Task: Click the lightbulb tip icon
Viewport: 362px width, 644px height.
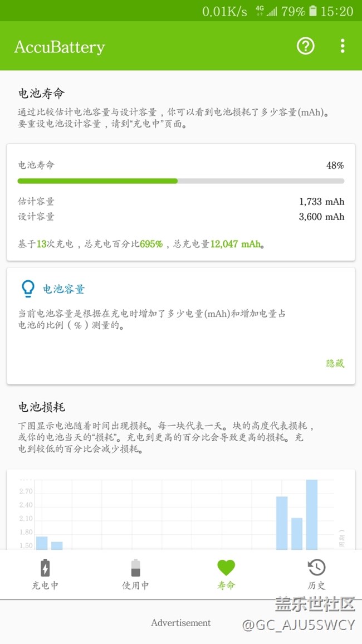Action: click(x=27, y=289)
